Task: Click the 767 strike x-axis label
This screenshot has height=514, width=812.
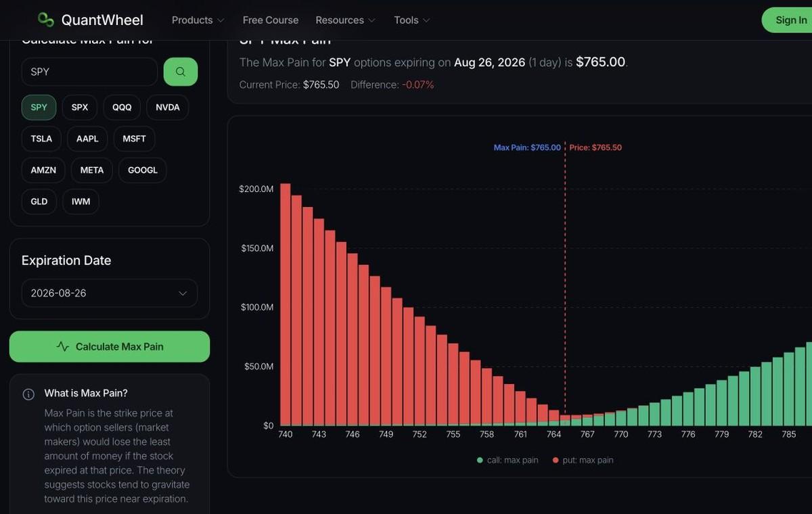Action: point(587,434)
